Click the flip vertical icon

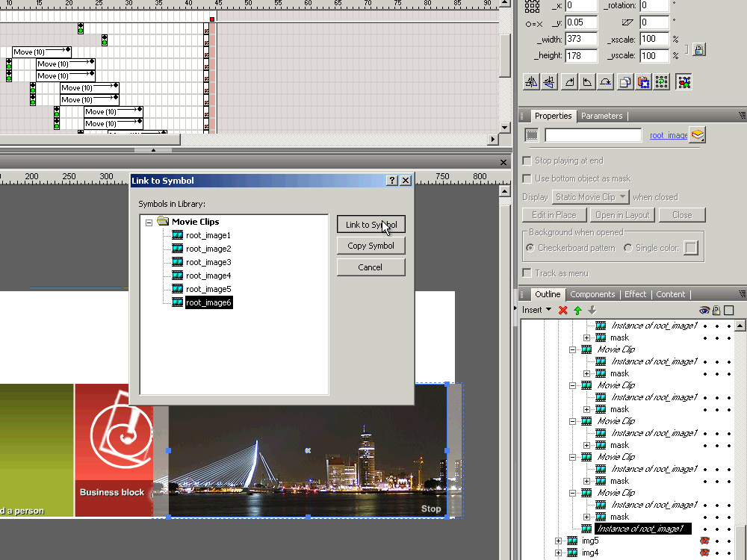point(549,82)
